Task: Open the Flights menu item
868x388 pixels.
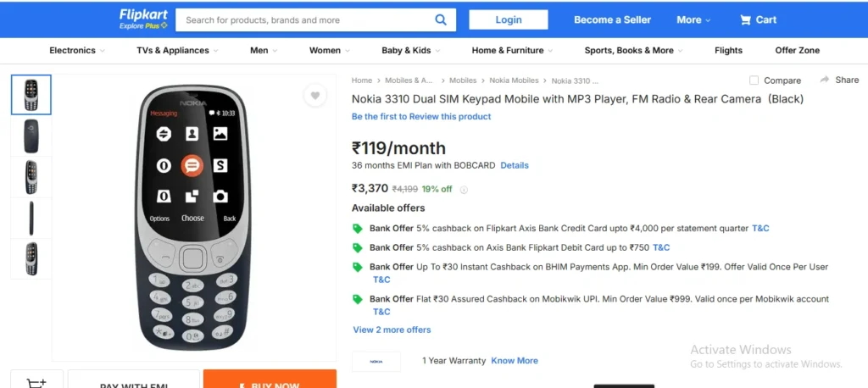Action: pyautogui.click(x=728, y=50)
